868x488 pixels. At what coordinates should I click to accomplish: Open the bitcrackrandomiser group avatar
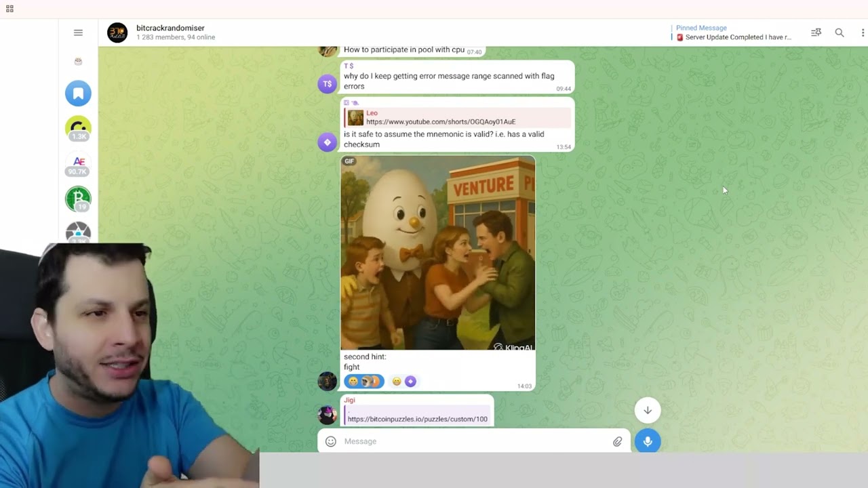pyautogui.click(x=117, y=33)
